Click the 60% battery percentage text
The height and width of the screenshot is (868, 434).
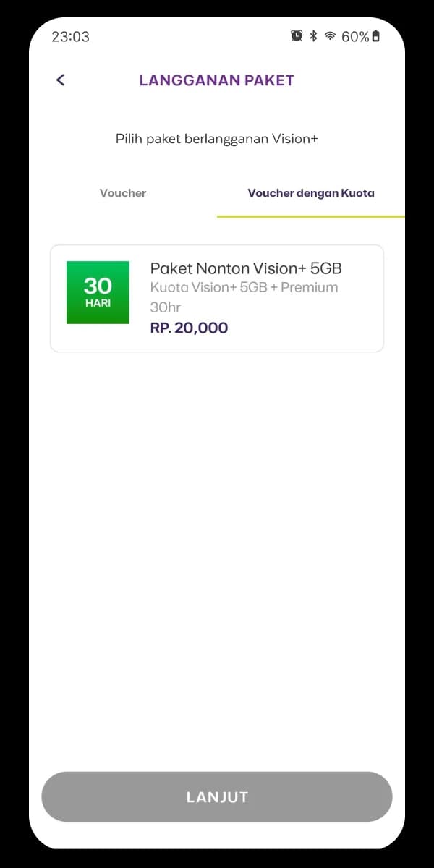pyautogui.click(x=354, y=36)
